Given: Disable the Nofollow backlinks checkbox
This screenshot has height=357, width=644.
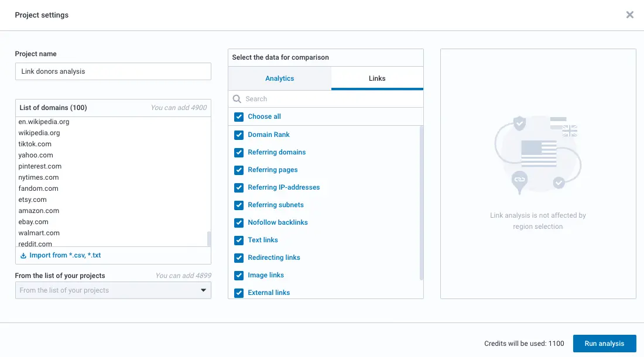Looking at the screenshot, I should (239, 222).
